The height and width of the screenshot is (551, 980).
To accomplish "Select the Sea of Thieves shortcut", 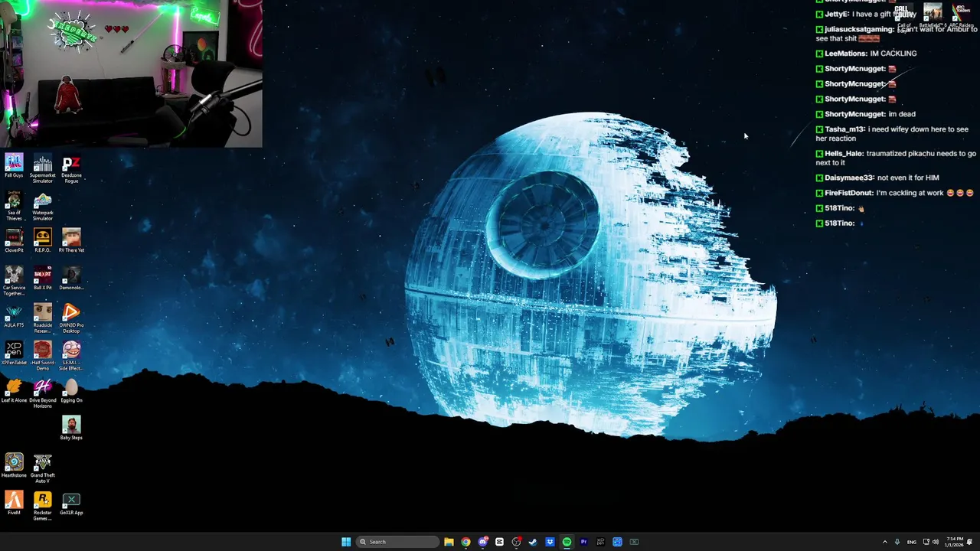I will click(x=14, y=207).
